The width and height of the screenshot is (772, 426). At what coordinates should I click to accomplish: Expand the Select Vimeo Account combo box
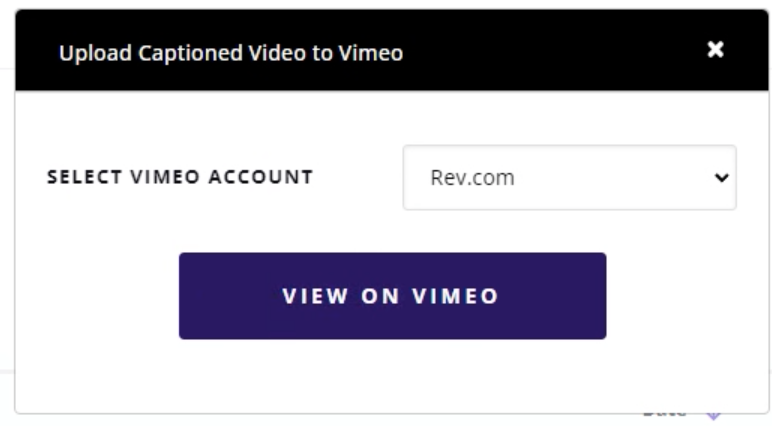569,178
